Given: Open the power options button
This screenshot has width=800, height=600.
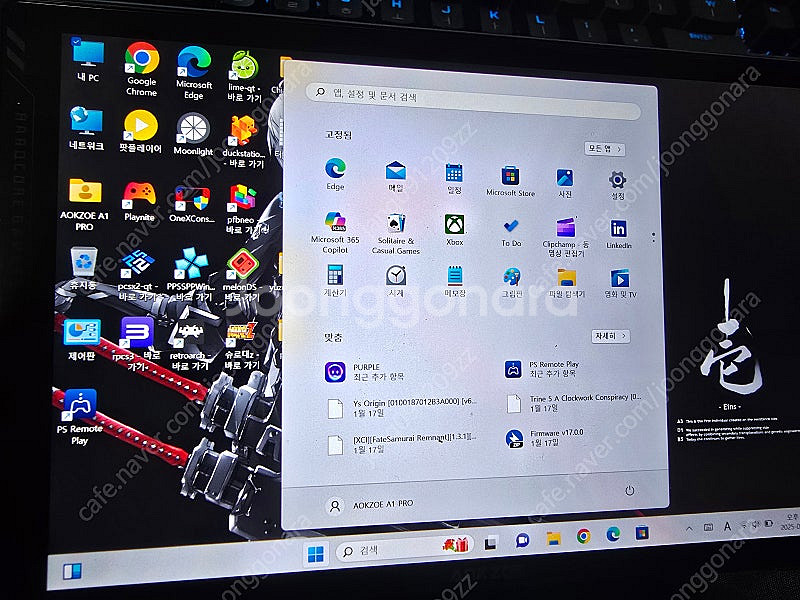Looking at the screenshot, I should point(630,490).
